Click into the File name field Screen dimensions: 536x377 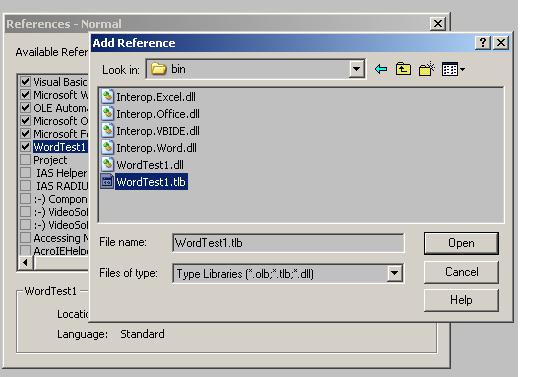[288, 243]
